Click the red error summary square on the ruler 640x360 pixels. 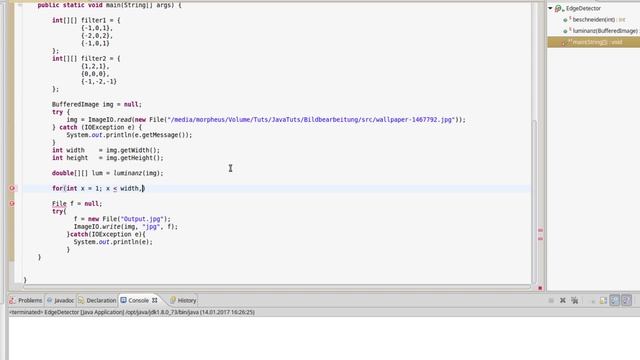point(540,288)
